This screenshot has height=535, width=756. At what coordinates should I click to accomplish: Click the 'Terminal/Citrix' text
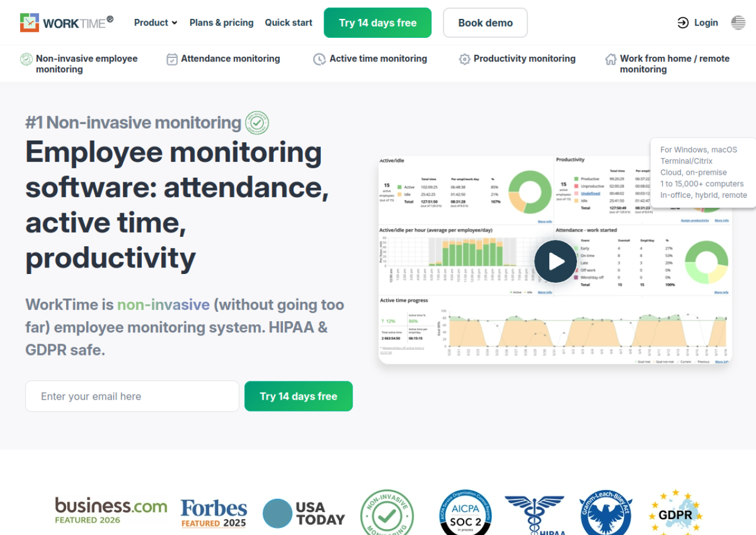(686, 161)
